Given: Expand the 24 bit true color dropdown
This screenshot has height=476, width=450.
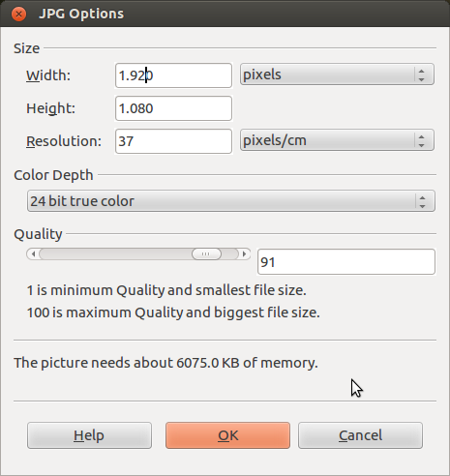Looking at the screenshot, I should click(x=231, y=201).
